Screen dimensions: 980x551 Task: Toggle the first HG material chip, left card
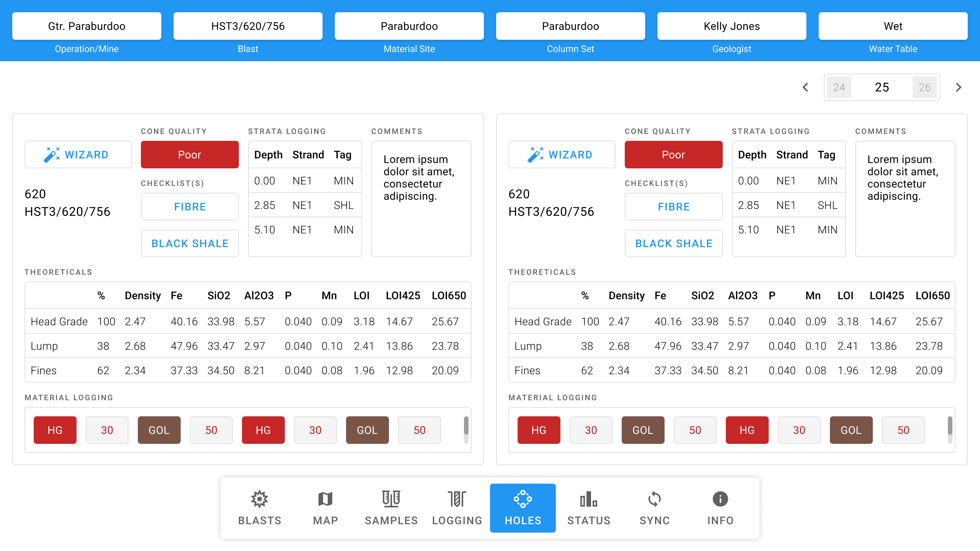(x=55, y=430)
